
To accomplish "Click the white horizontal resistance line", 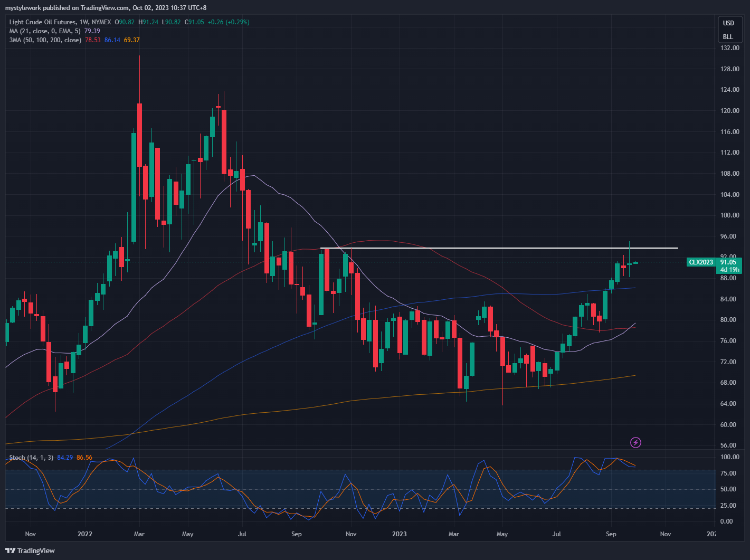I will point(499,248).
